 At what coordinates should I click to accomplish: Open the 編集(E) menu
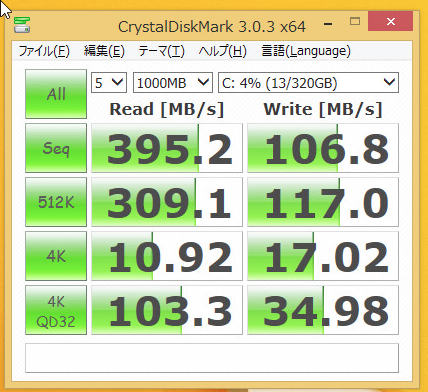click(x=104, y=51)
